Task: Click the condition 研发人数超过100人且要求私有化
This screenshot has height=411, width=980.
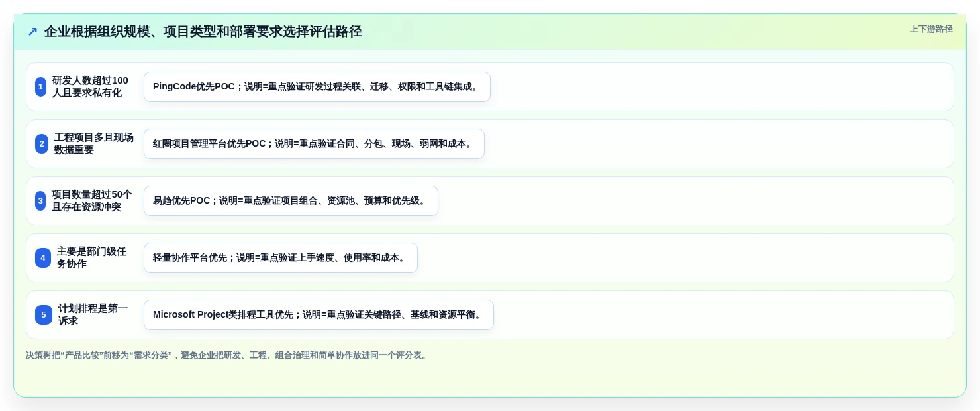Action: [x=91, y=87]
